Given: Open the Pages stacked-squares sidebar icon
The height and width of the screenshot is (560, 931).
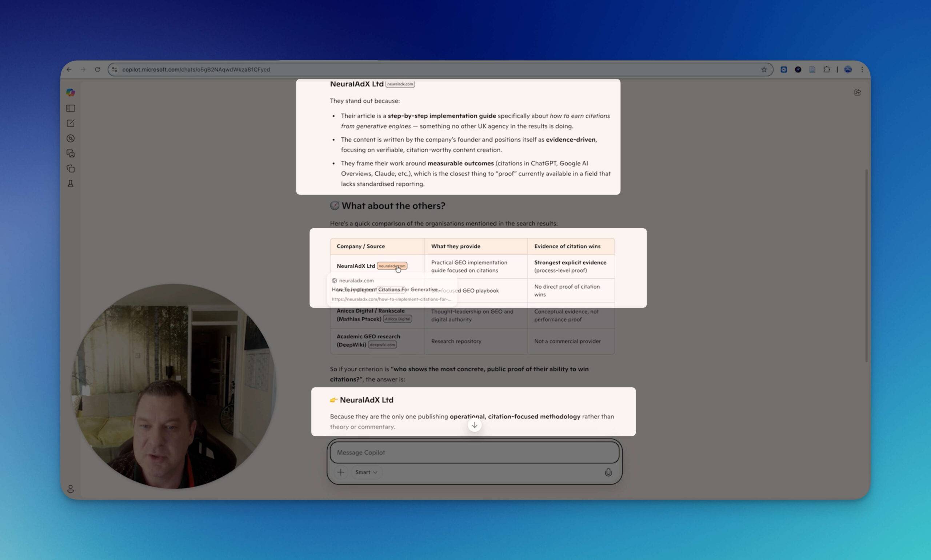Looking at the screenshot, I should click(x=71, y=169).
